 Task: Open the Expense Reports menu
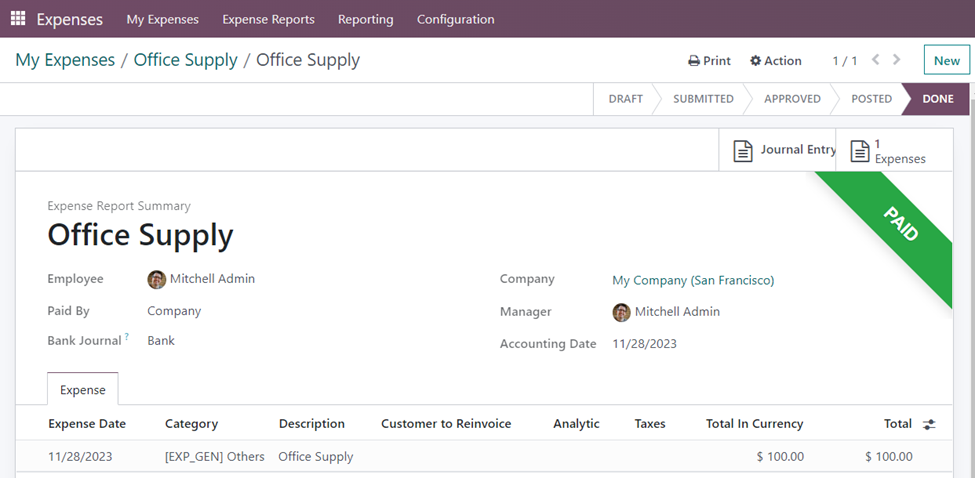[x=268, y=19]
